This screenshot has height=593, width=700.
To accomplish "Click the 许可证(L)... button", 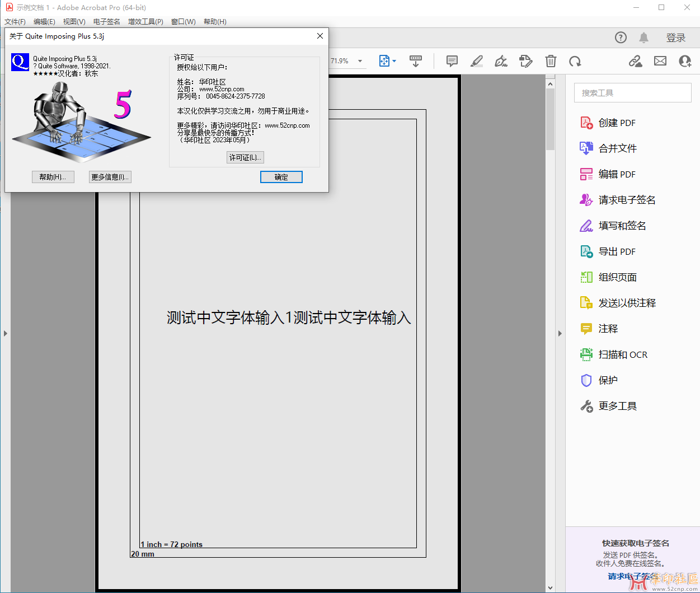I will (x=245, y=157).
